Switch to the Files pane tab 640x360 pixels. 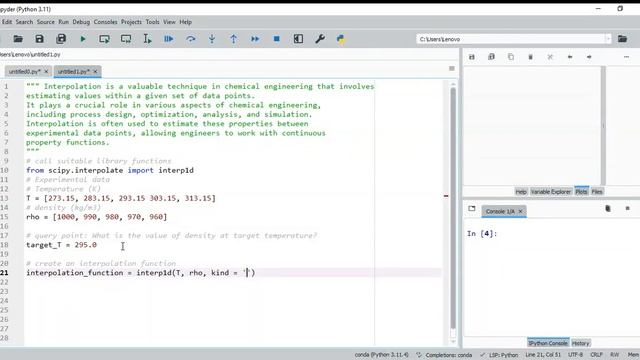(597, 191)
